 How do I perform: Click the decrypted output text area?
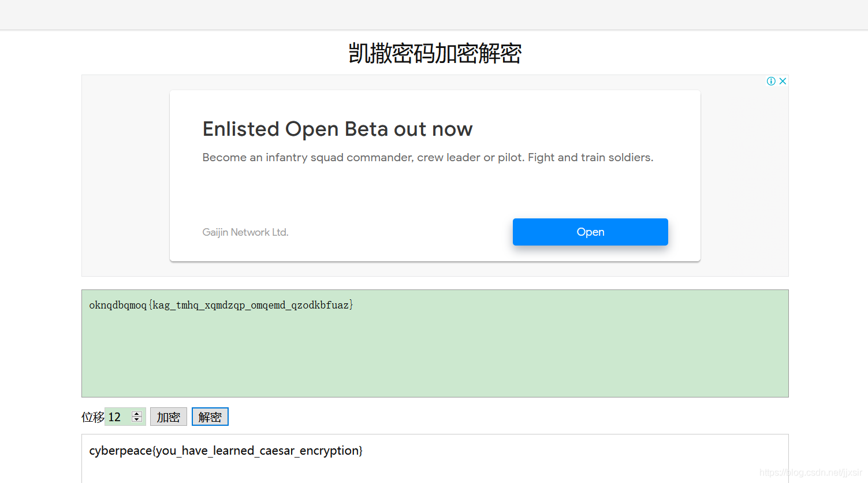click(435, 459)
